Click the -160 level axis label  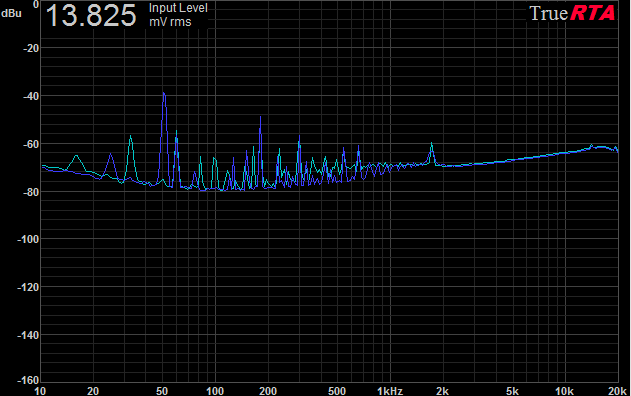pos(27,380)
